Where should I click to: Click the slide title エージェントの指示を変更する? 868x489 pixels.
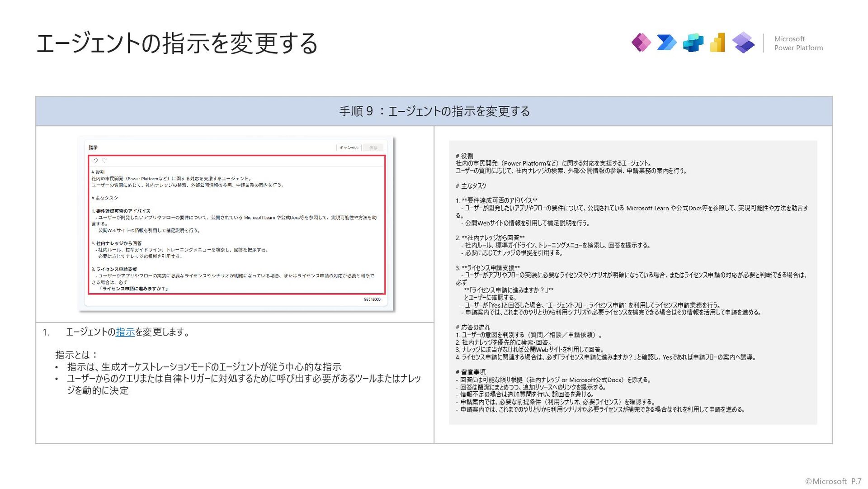[x=177, y=43]
